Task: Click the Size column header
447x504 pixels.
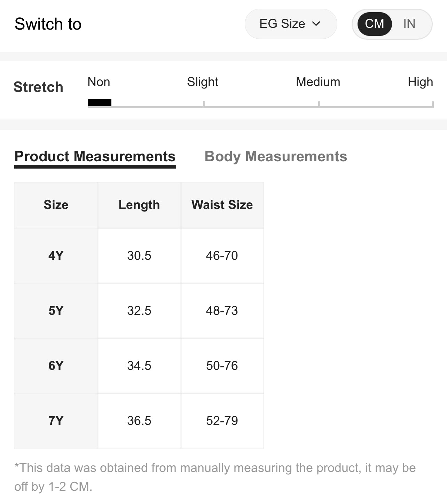Action: click(x=56, y=205)
